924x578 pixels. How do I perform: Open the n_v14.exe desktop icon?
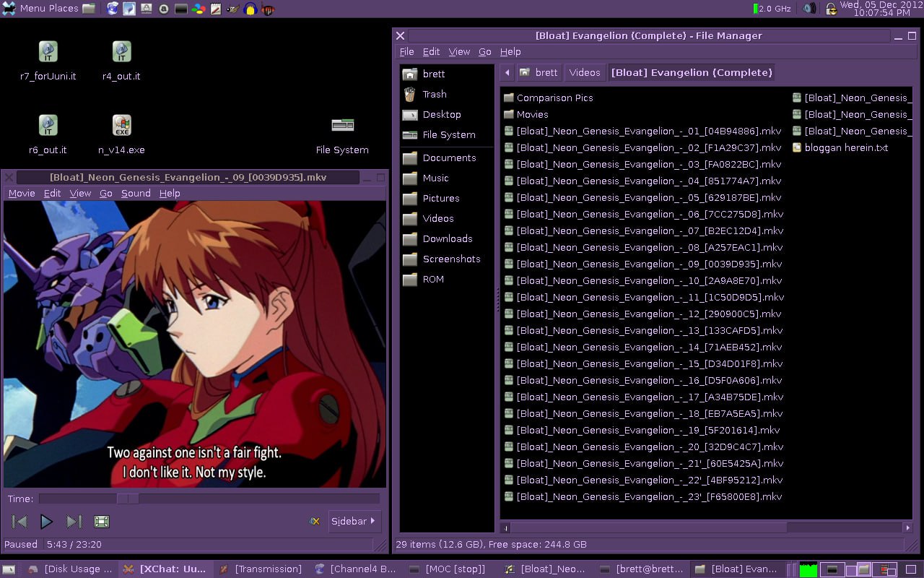pyautogui.click(x=121, y=134)
